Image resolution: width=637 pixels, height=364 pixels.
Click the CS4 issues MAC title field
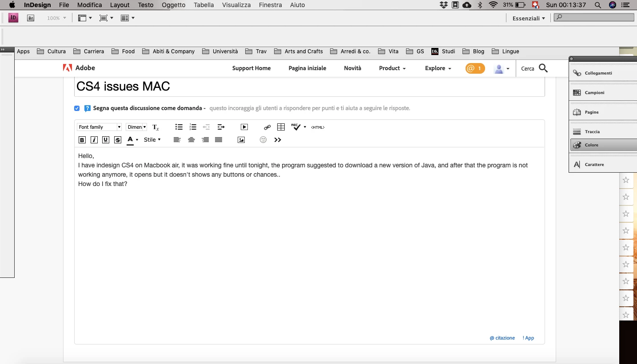309,87
